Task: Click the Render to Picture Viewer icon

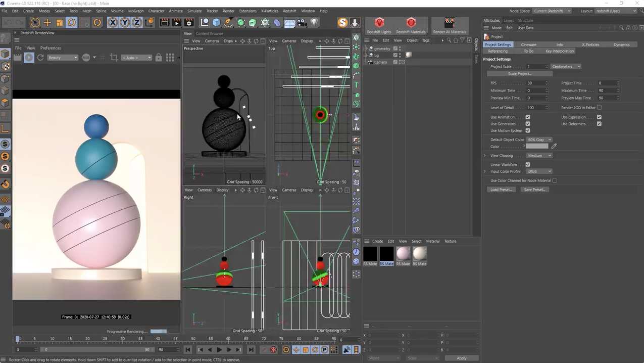Action: [177, 22]
